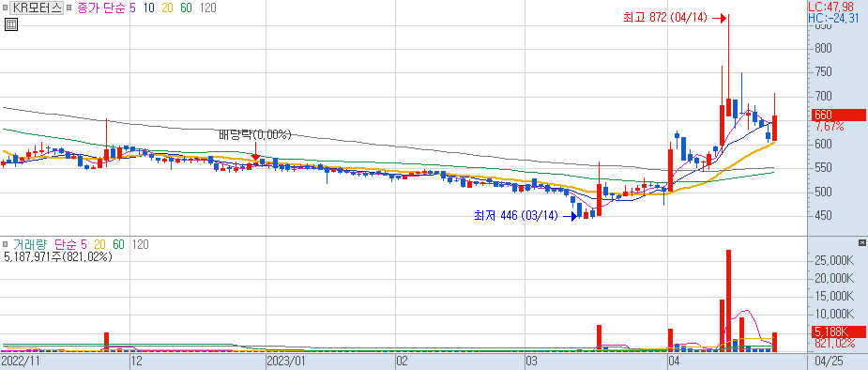This screenshot has width=868, height=370.
Task: Click the KR모터스 stock name button
Action: [37, 8]
